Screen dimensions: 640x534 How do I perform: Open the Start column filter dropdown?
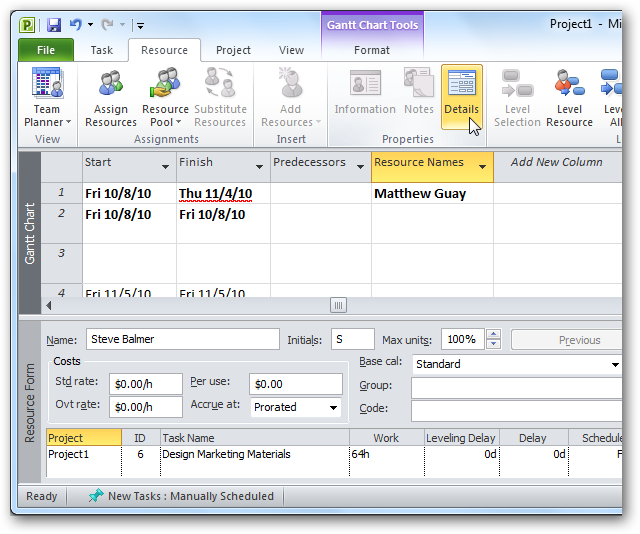point(165,167)
